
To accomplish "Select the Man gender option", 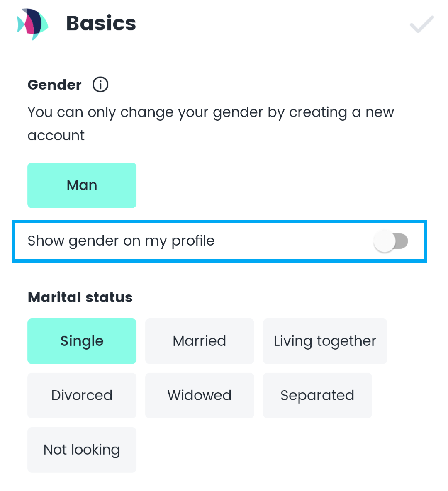I will (82, 185).
